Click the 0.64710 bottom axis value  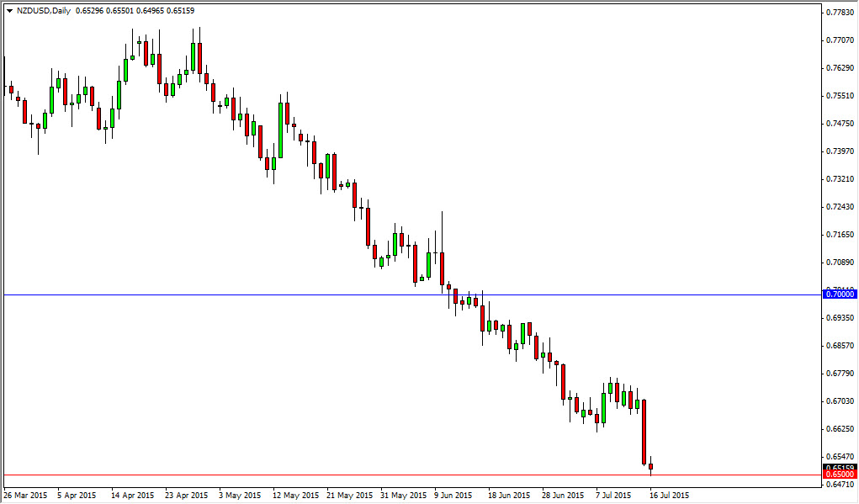click(839, 485)
